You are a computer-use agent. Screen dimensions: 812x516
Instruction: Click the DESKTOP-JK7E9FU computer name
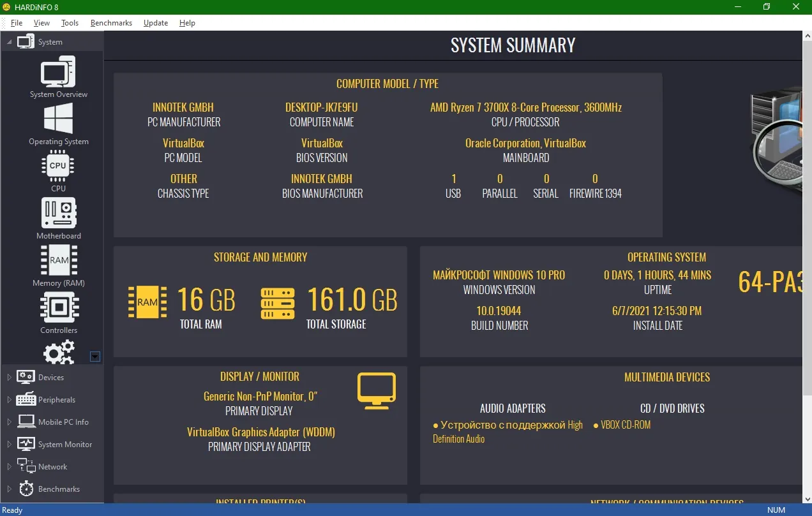[x=322, y=108]
